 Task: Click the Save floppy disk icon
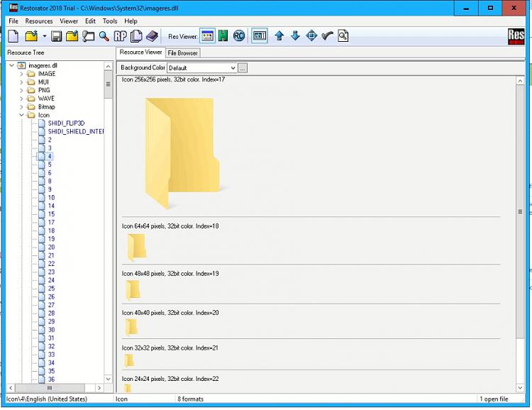pyautogui.click(x=57, y=36)
